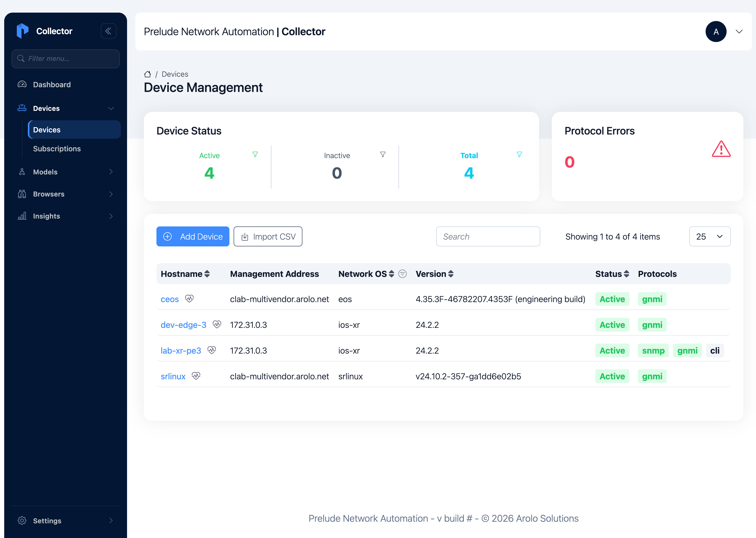
Task: Filter devices by Active status funnel
Action: click(x=255, y=155)
